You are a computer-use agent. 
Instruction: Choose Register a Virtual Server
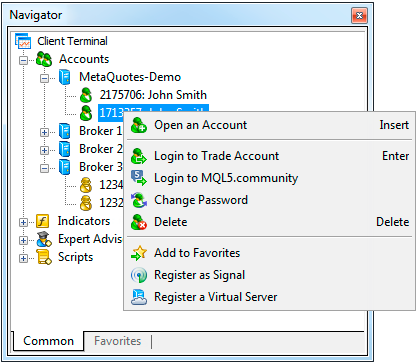pos(269,297)
